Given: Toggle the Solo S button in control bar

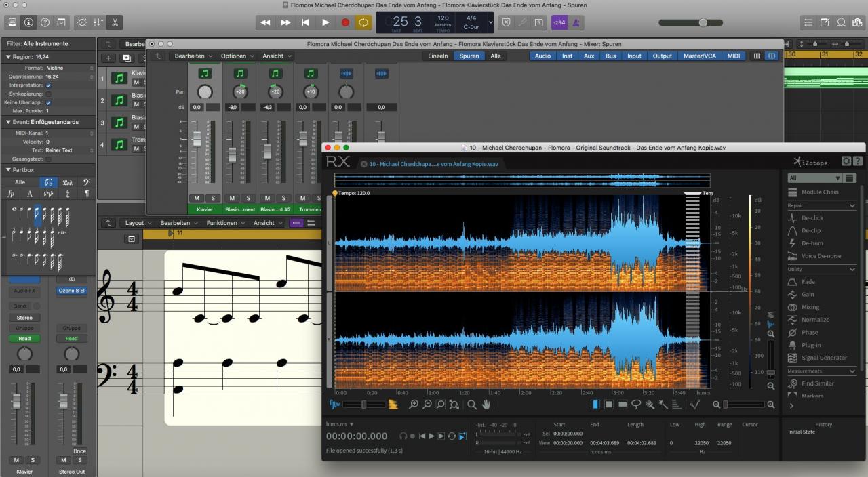Looking at the screenshot, I should 538,22.
